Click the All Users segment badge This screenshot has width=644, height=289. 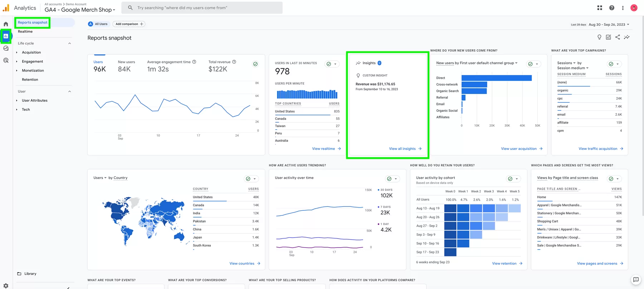pos(98,24)
